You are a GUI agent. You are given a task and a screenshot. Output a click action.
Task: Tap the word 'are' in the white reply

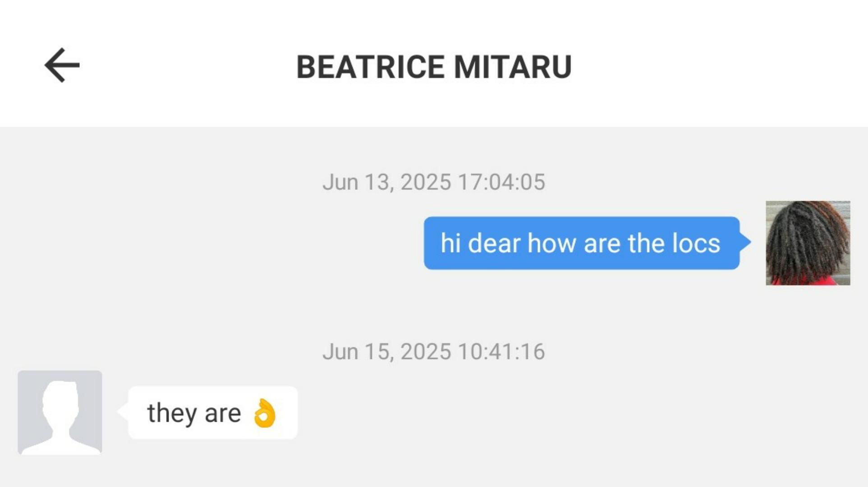pos(223,414)
